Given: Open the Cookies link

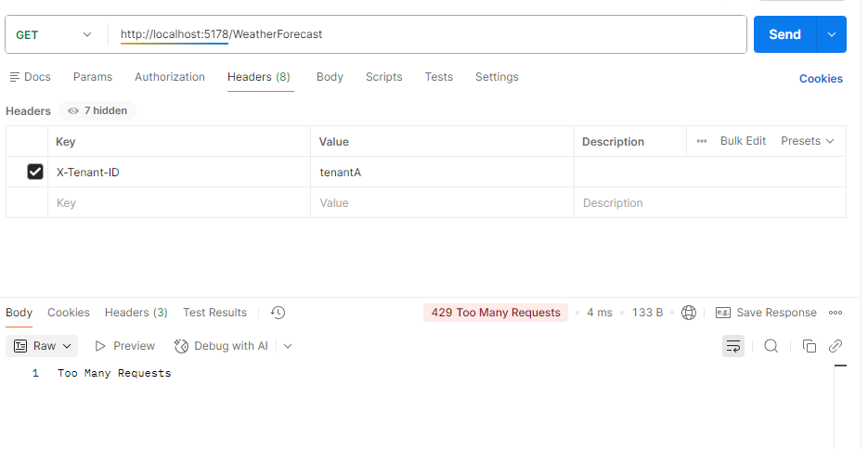Looking at the screenshot, I should (x=821, y=79).
